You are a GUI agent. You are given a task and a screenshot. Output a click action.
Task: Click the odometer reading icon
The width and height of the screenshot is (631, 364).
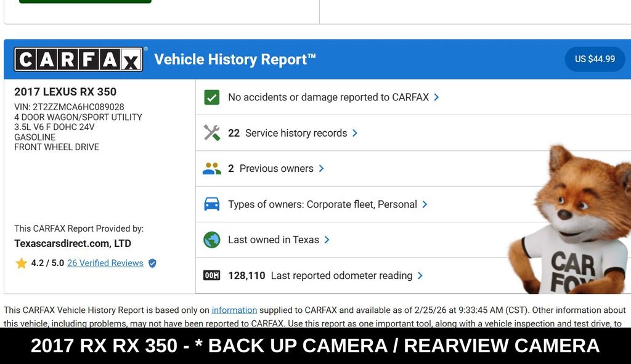point(212,276)
